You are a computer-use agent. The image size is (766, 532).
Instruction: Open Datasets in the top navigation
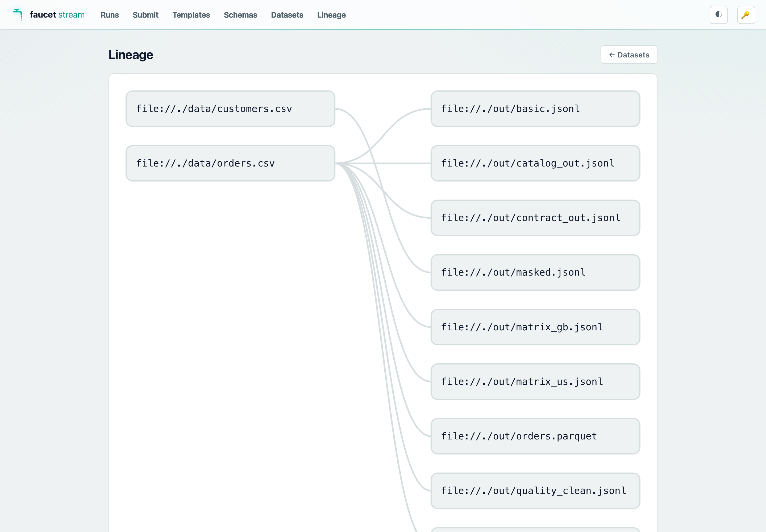[287, 15]
